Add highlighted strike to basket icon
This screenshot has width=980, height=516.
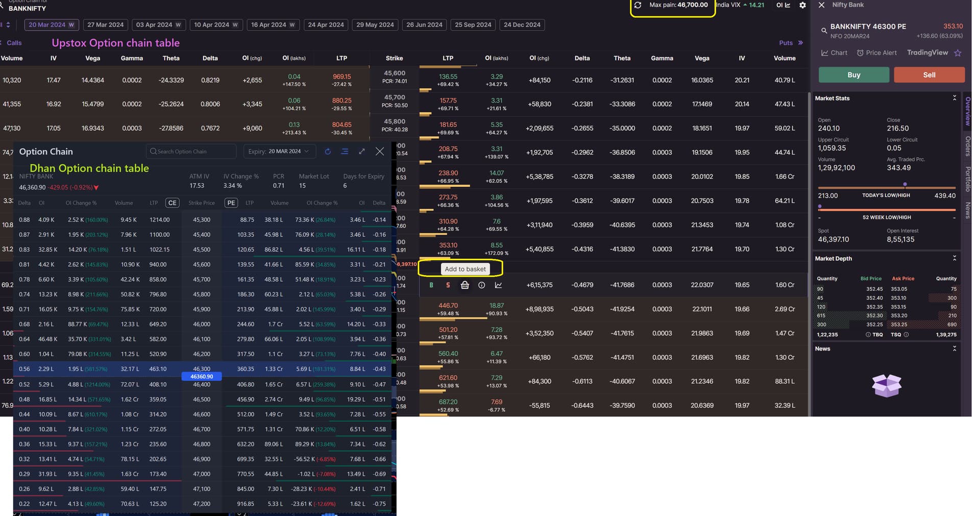pyautogui.click(x=464, y=285)
